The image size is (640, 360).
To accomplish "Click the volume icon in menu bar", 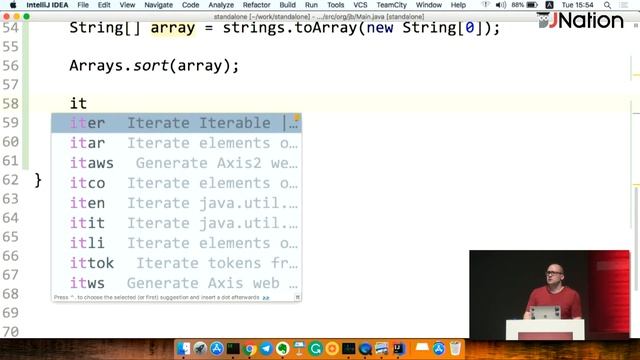I will (500, 5).
